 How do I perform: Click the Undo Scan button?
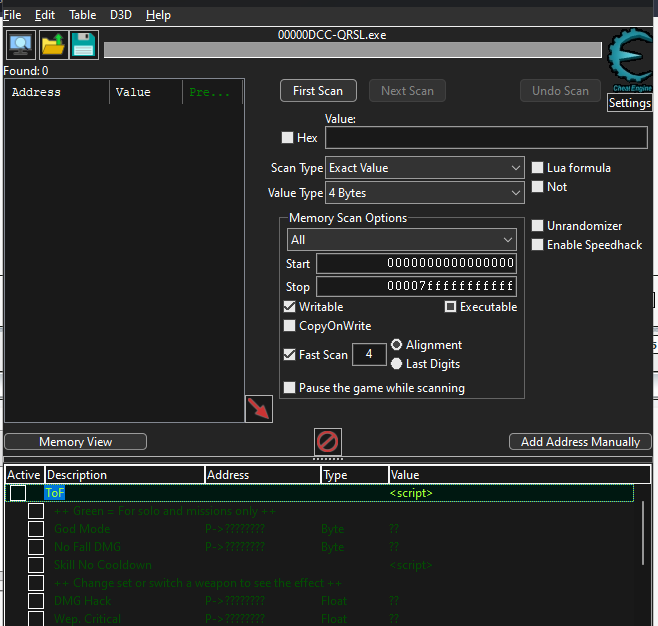coord(560,91)
